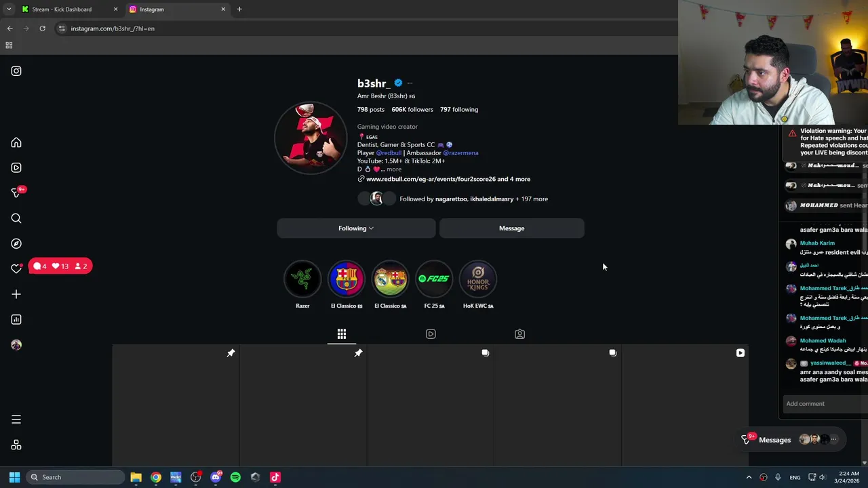
Task: Open the More hamburger menu in sidebar
Action: tap(16, 420)
